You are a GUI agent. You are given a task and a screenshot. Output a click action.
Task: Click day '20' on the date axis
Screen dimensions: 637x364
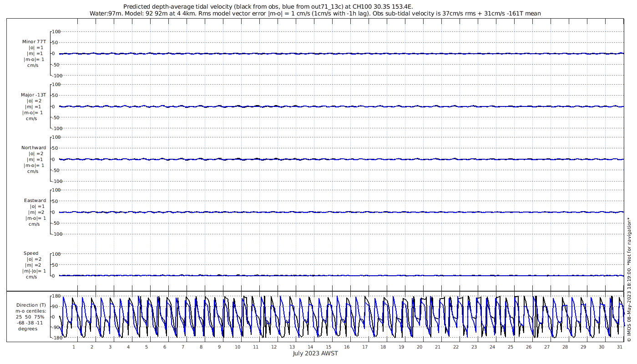click(420, 347)
